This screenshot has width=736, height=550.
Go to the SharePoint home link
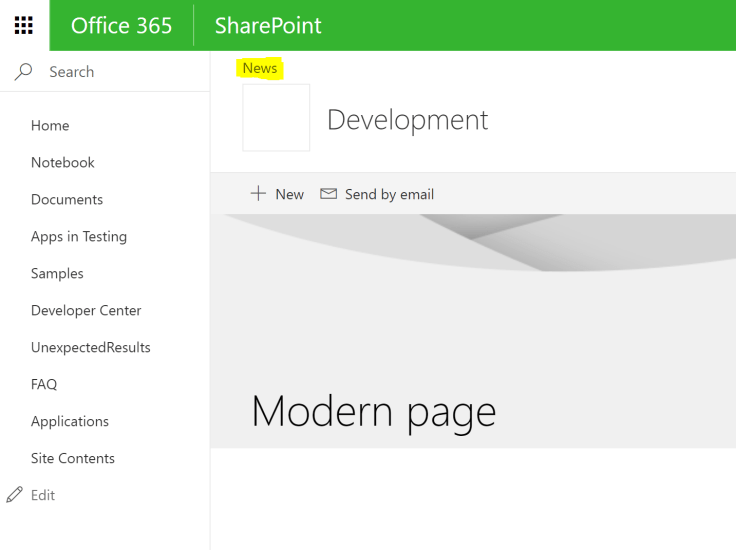pyautogui.click(x=268, y=25)
